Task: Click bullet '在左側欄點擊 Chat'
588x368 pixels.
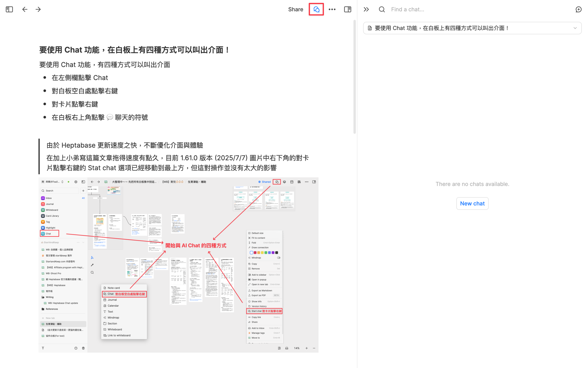Action: click(80, 78)
